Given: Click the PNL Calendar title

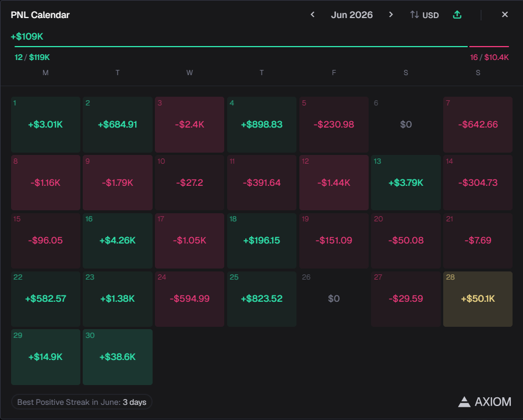Looking at the screenshot, I should (x=40, y=15).
